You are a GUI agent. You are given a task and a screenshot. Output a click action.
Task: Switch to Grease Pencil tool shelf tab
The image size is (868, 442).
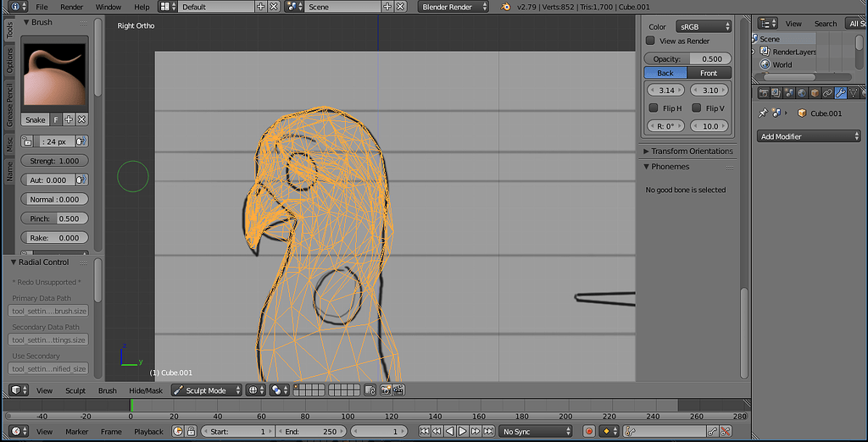tap(9, 105)
